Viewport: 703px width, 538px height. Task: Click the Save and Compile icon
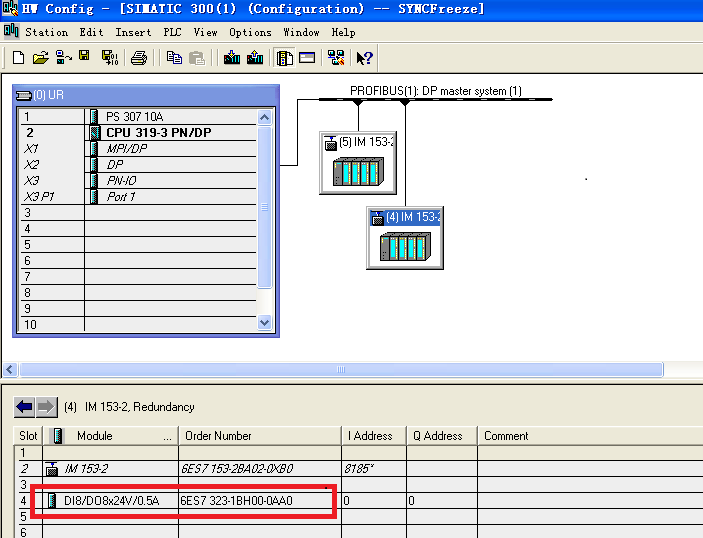109,58
